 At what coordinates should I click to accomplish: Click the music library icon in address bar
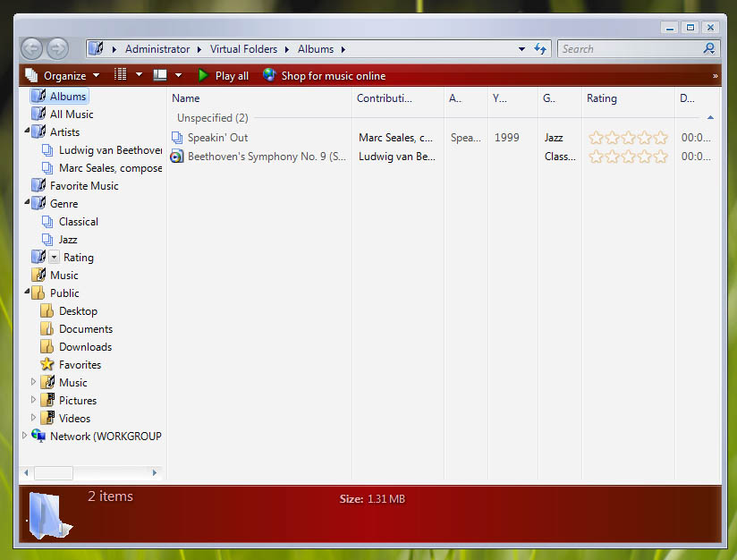tap(97, 48)
